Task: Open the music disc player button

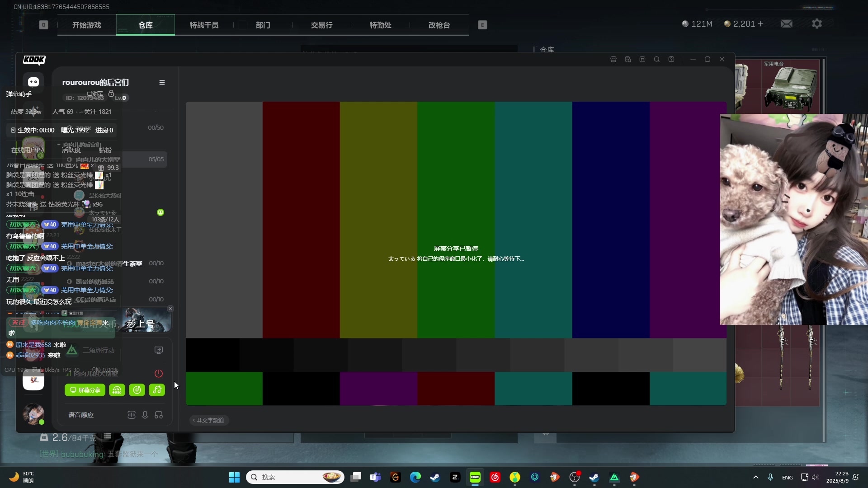Action: [x=137, y=390]
